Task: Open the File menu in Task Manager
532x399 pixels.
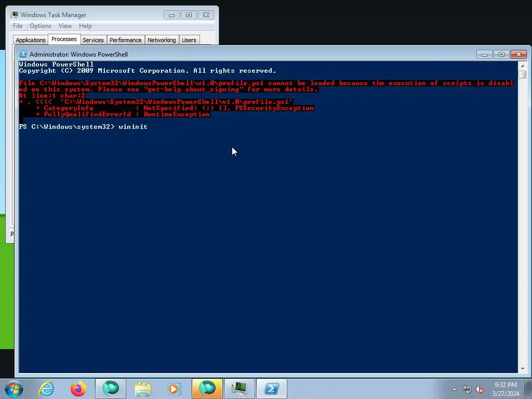Action: [18, 26]
